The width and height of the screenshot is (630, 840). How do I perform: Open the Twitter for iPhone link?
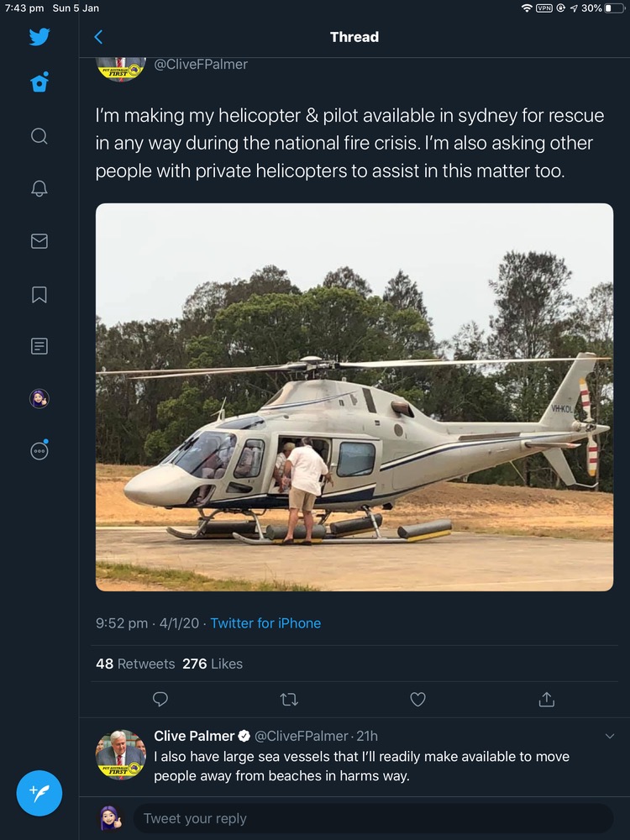coord(265,623)
